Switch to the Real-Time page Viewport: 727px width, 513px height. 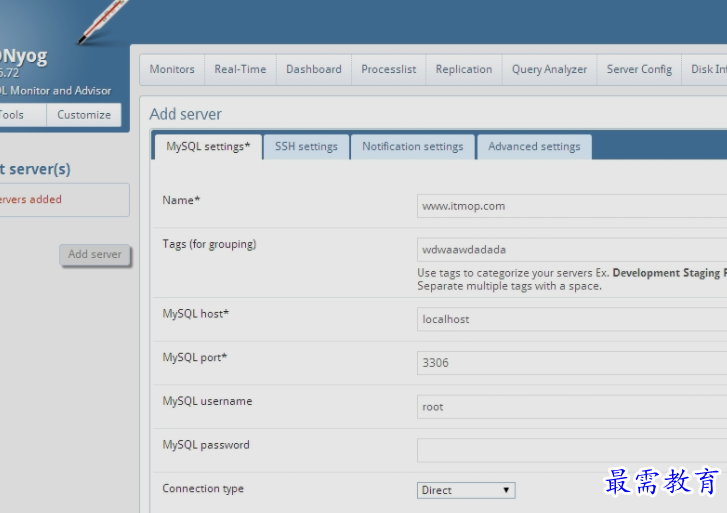click(x=240, y=70)
